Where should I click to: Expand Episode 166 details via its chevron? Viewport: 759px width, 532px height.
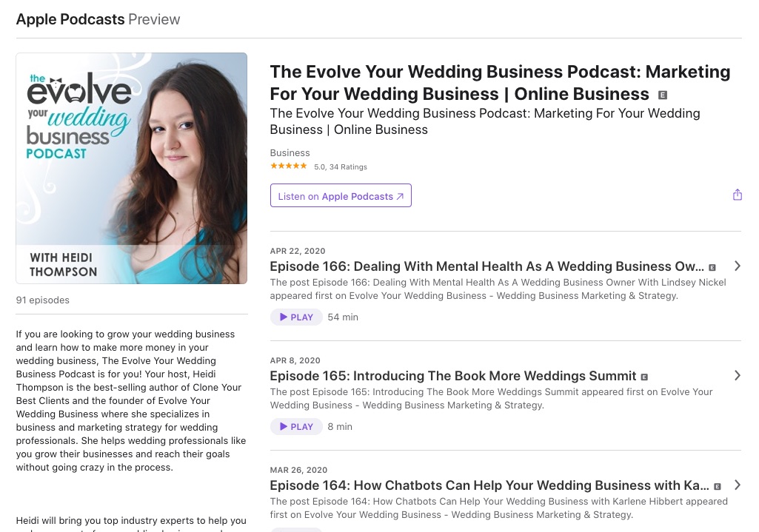(738, 266)
